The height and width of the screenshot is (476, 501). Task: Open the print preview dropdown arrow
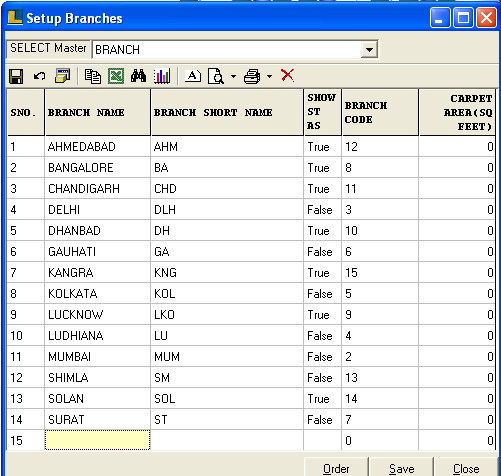[233, 76]
